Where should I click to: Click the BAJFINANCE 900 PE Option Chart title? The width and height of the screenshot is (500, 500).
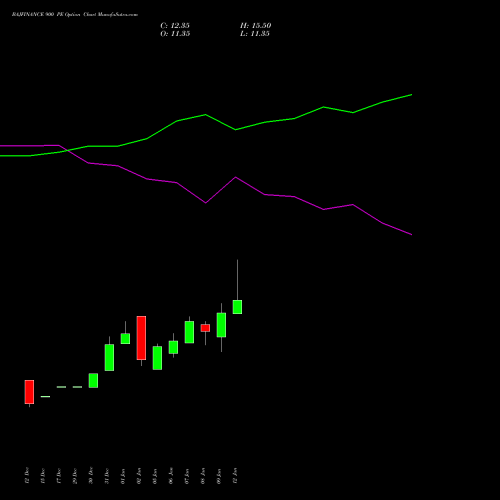(75, 15)
